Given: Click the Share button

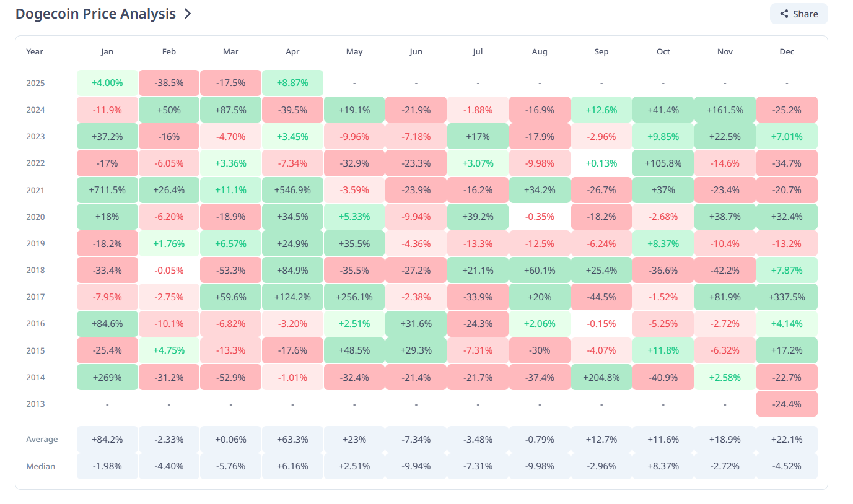Looking at the screenshot, I should [798, 14].
